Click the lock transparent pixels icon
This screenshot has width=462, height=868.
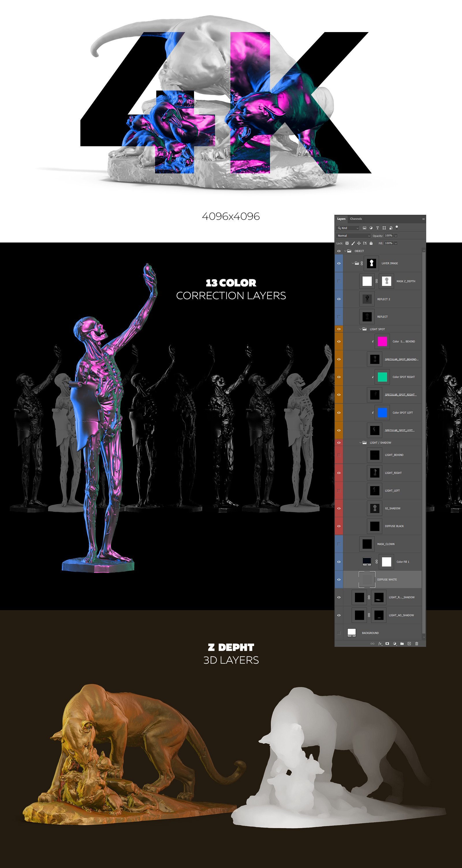347,243
